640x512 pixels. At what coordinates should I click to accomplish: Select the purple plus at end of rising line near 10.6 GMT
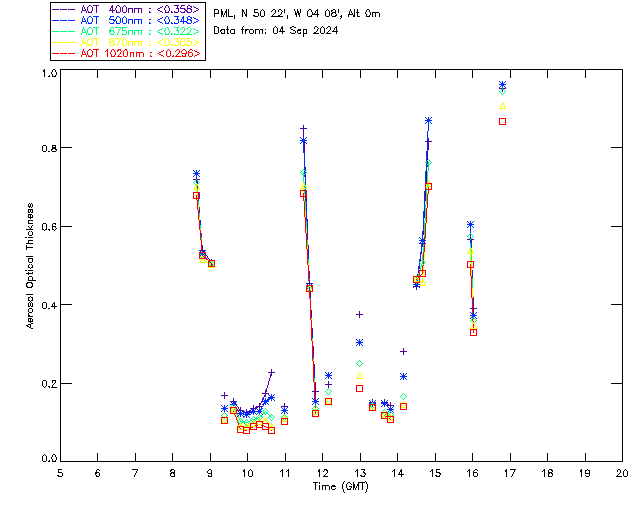click(x=271, y=372)
